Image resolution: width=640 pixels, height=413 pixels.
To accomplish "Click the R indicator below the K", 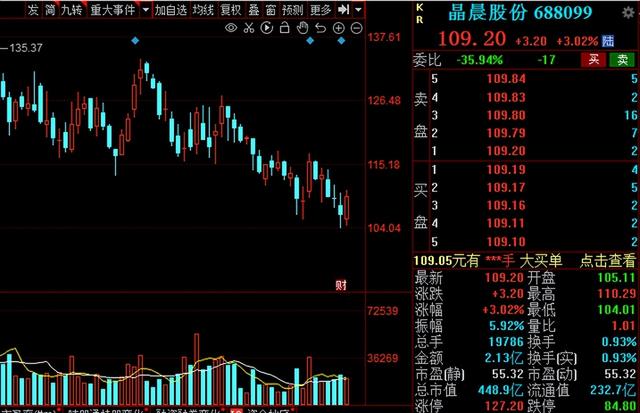I will pos(420,20).
